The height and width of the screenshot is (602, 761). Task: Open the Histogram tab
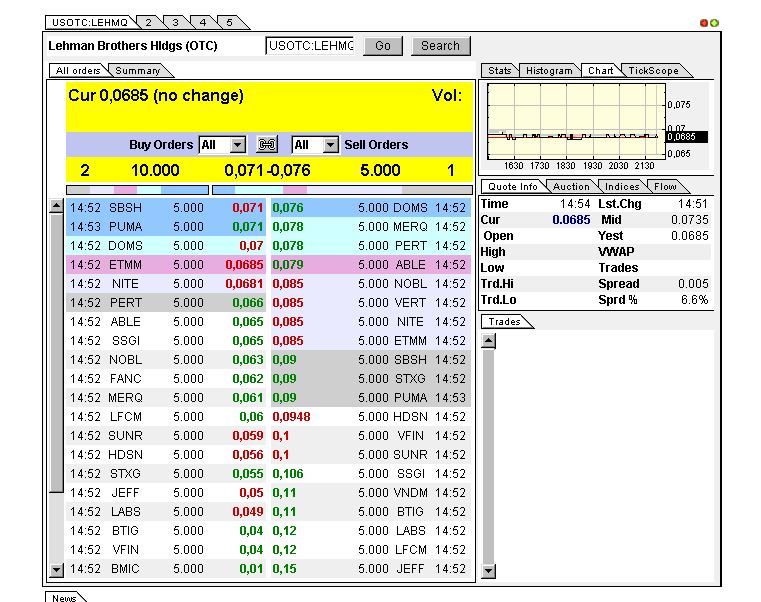[x=549, y=71]
